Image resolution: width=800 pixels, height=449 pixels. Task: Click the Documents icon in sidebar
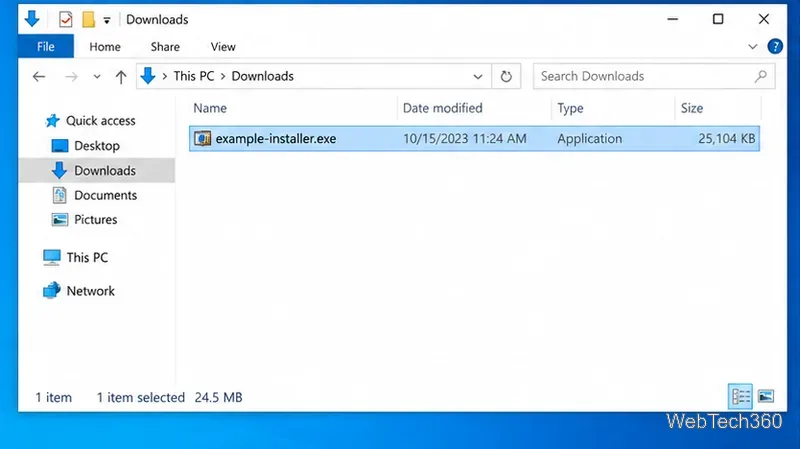[59, 195]
